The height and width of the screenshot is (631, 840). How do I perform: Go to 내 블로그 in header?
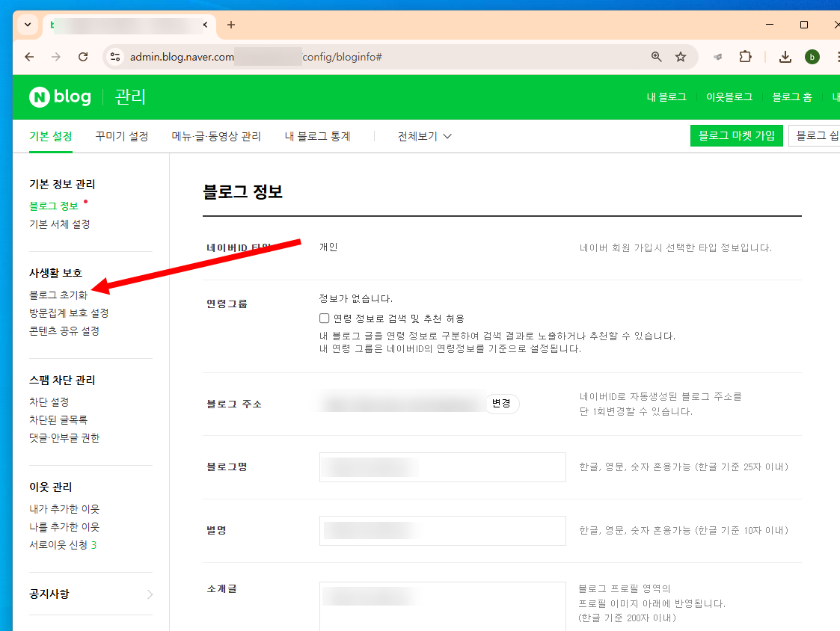click(666, 97)
